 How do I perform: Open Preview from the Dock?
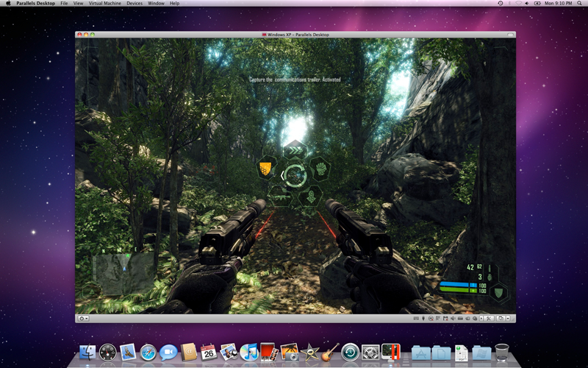(x=229, y=353)
